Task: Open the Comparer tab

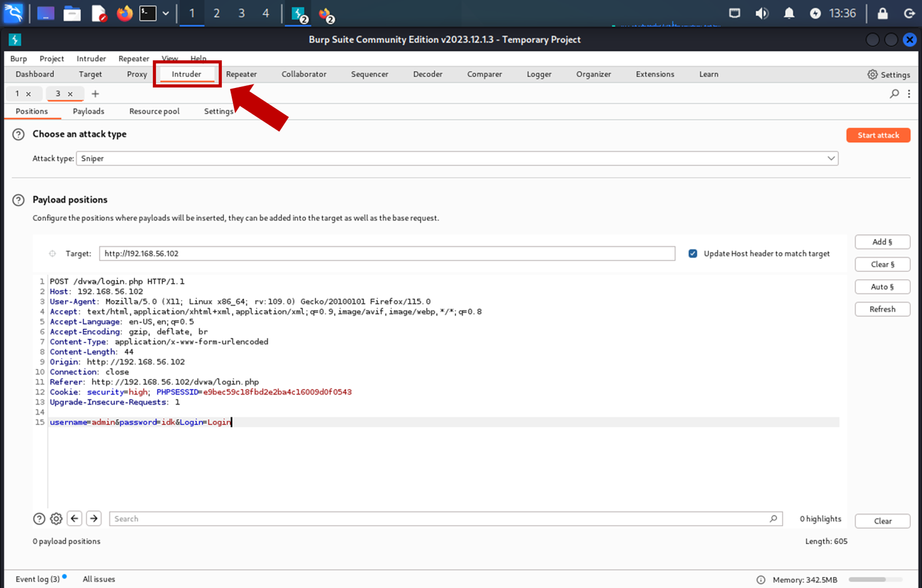Action: (484, 74)
